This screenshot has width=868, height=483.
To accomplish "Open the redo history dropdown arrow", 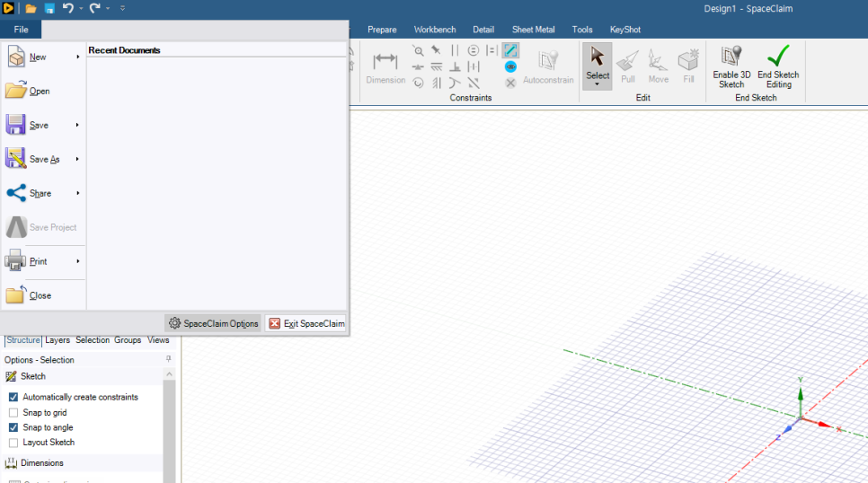I will point(108,9).
